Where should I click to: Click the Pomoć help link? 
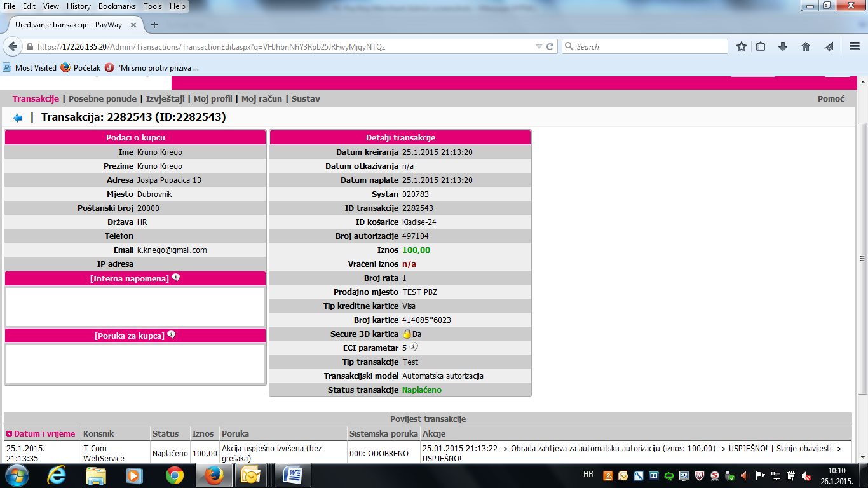(831, 98)
